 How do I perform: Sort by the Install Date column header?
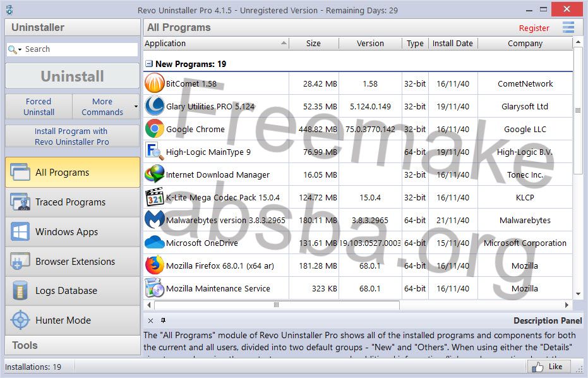(x=453, y=44)
